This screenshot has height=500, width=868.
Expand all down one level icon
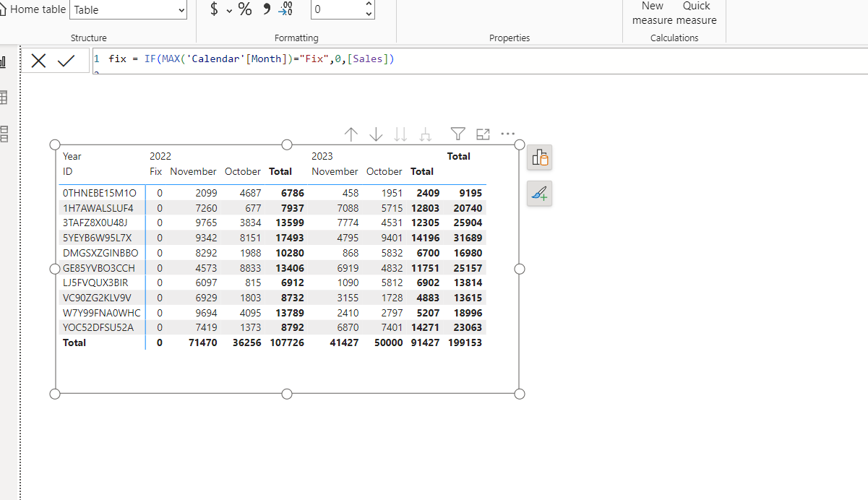pyautogui.click(x=426, y=134)
